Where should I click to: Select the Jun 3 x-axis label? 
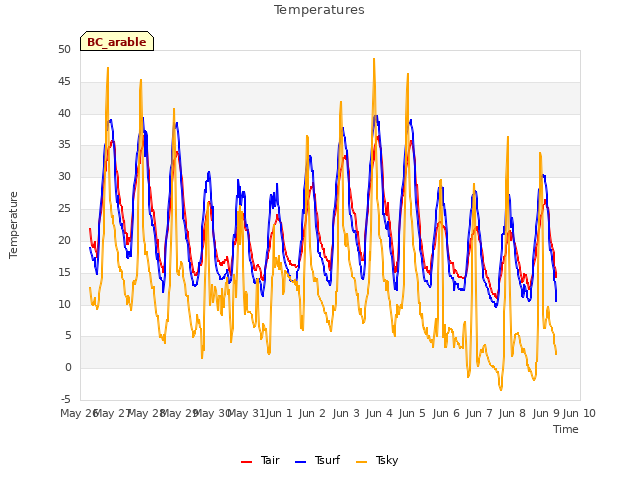pyautogui.click(x=346, y=413)
